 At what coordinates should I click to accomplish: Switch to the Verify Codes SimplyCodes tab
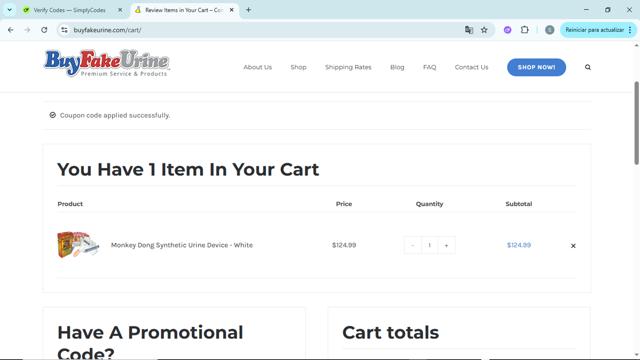69,10
